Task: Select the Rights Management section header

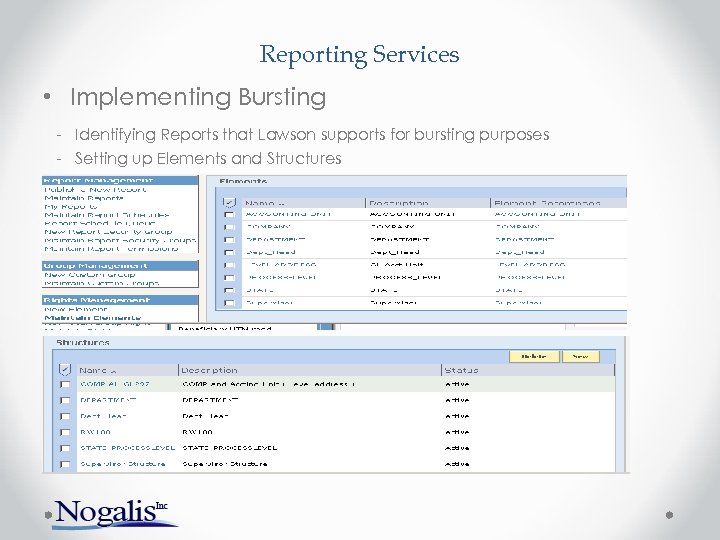Action: pyautogui.click(x=120, y=300)
